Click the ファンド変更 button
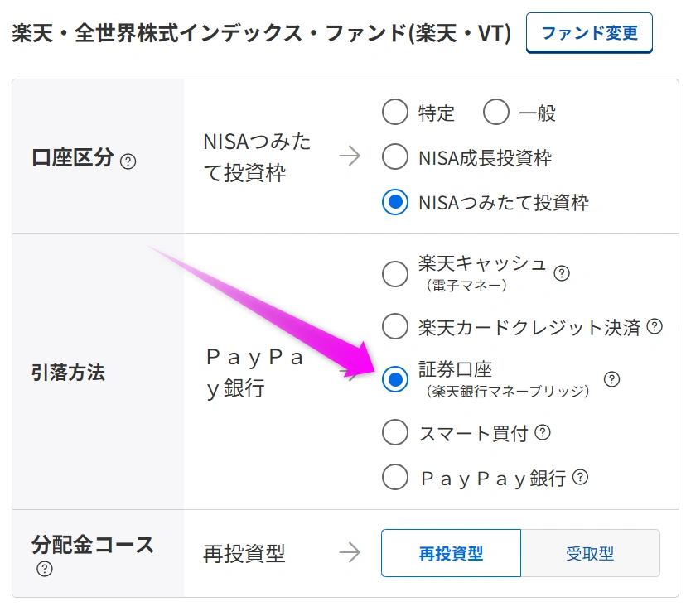The height and width of the screenshot is (616, 686). click(x=589, y=33)
